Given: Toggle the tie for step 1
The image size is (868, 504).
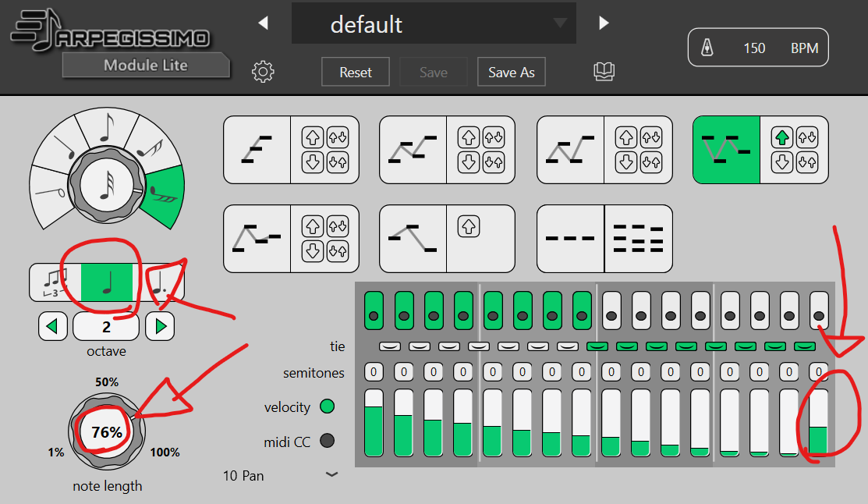Looking at the screenshot, I should pyautogui.click(x=390, y=346).
